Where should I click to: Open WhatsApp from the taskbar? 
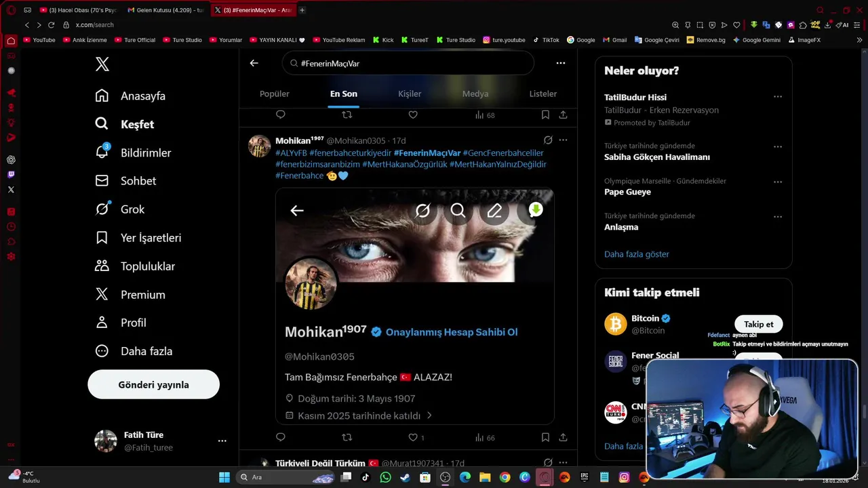(386, 477)
